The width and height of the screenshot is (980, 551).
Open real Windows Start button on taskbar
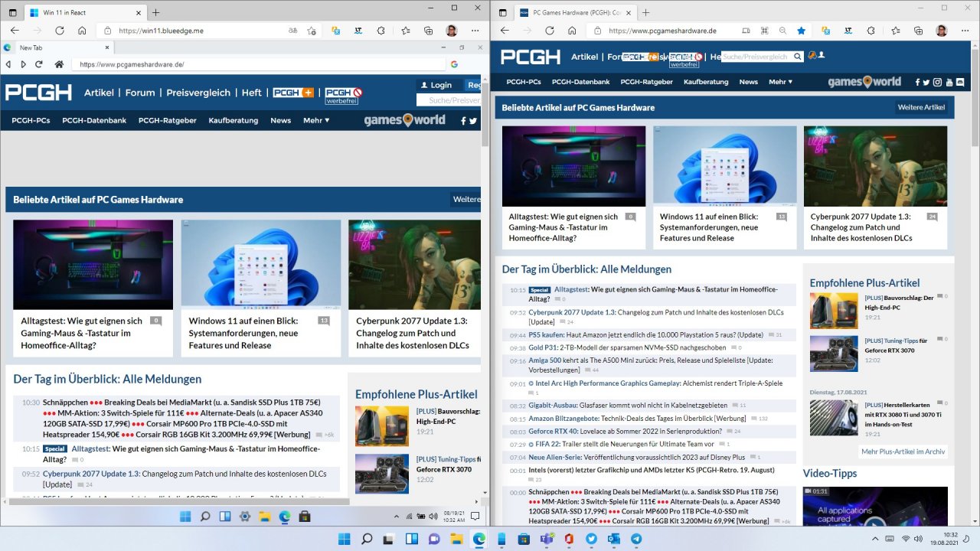(344, 539)
